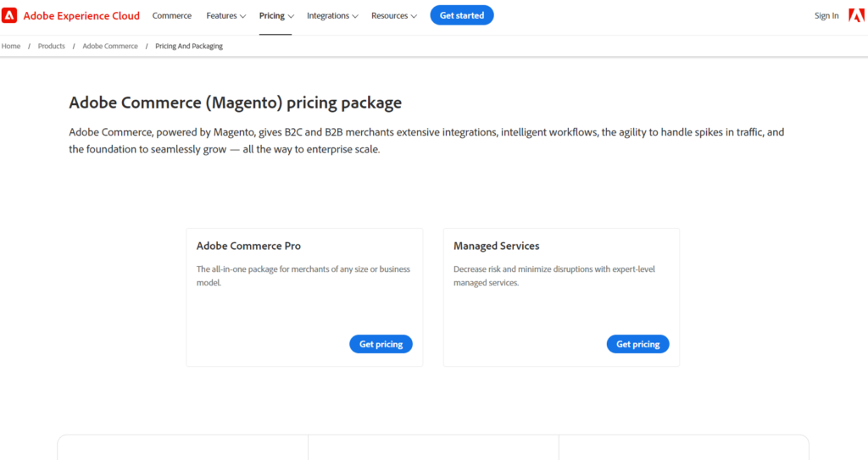Select Pricing And Packaging breadcrumb text

pyautogui.click(x=189, y=46)
